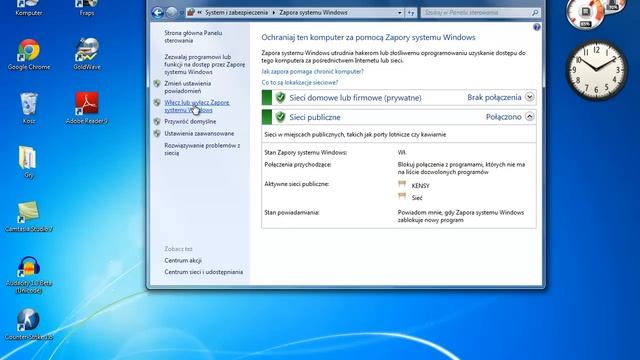Click the green shield beside Sieci publiczne
Image resolution: width=640 pixels, height=360 pixels.
tap(280, 117)
